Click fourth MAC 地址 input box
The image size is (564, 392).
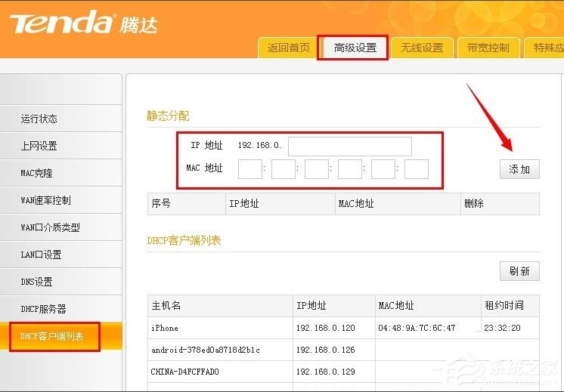[350, 169]
